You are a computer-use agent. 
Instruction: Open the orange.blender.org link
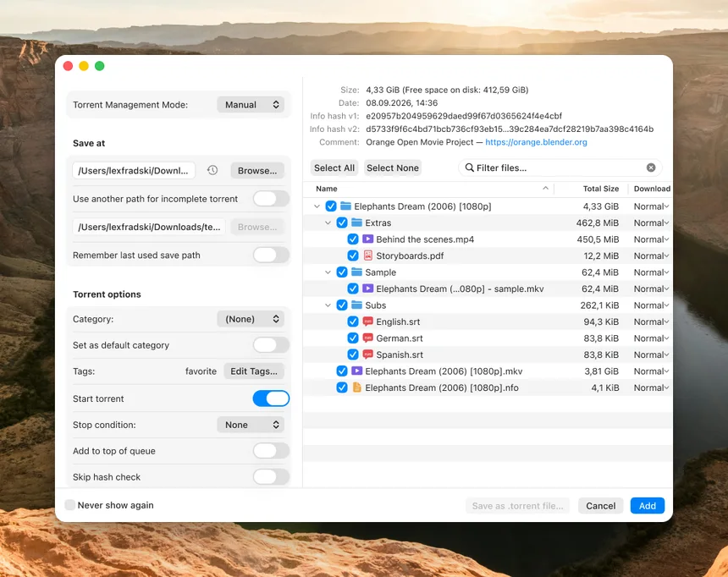[x=536, y=142]
